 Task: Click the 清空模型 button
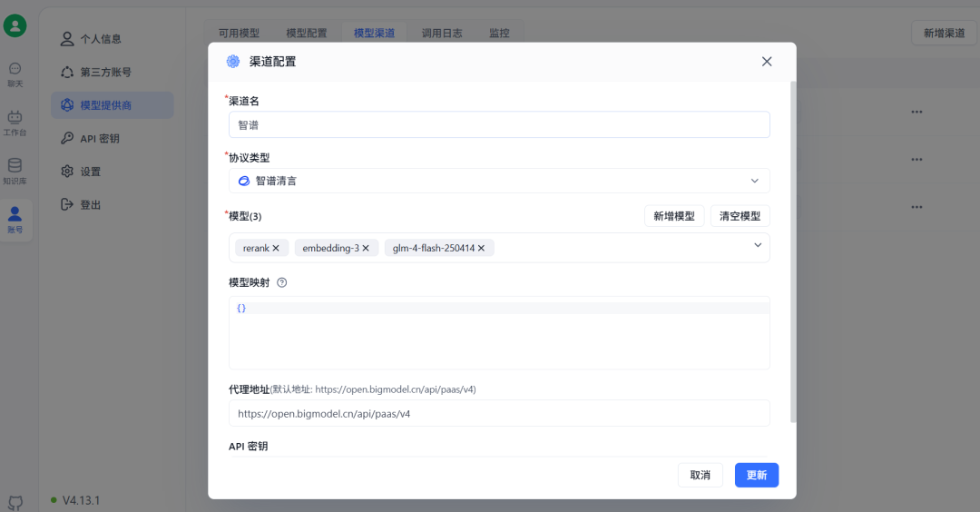coord(740,216)
